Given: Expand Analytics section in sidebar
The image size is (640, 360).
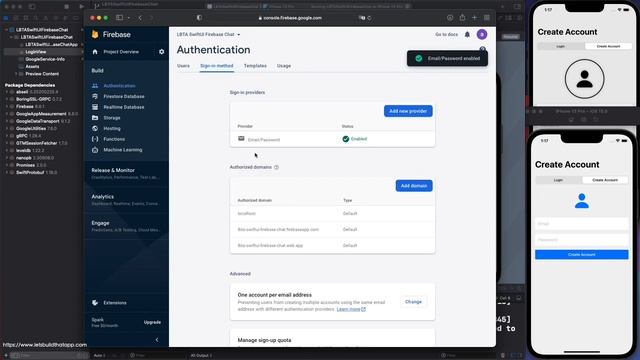Looking at the screenshot, I should click(126, 200).
